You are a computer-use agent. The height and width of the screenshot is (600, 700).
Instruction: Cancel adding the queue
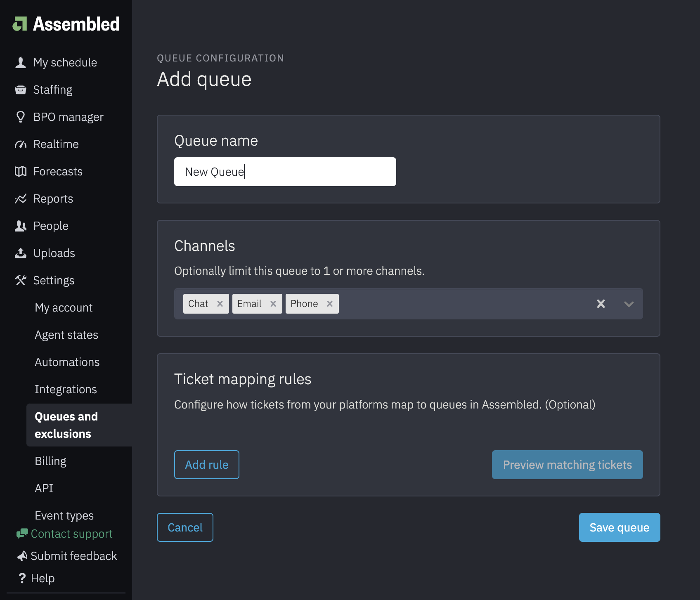[185, 527]
